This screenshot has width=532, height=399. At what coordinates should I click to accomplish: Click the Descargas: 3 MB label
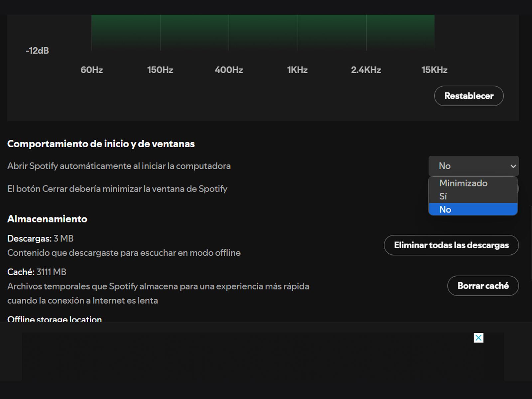tap(41, 238)
